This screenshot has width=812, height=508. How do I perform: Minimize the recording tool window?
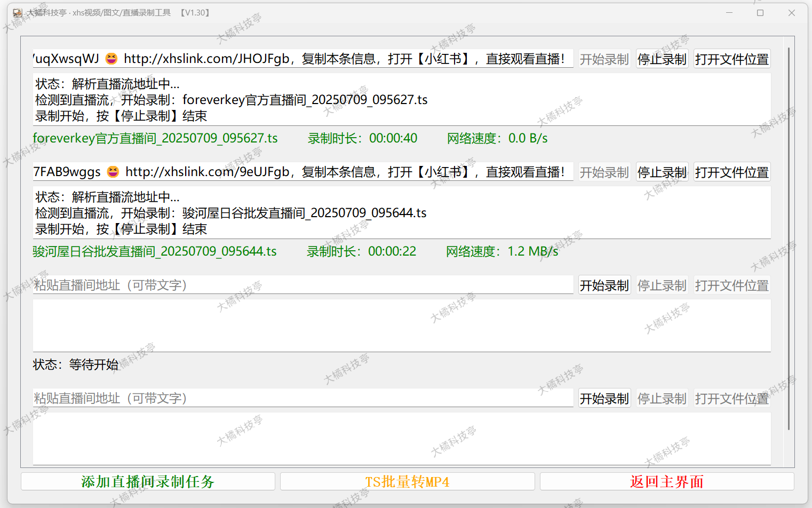[729, 13]
